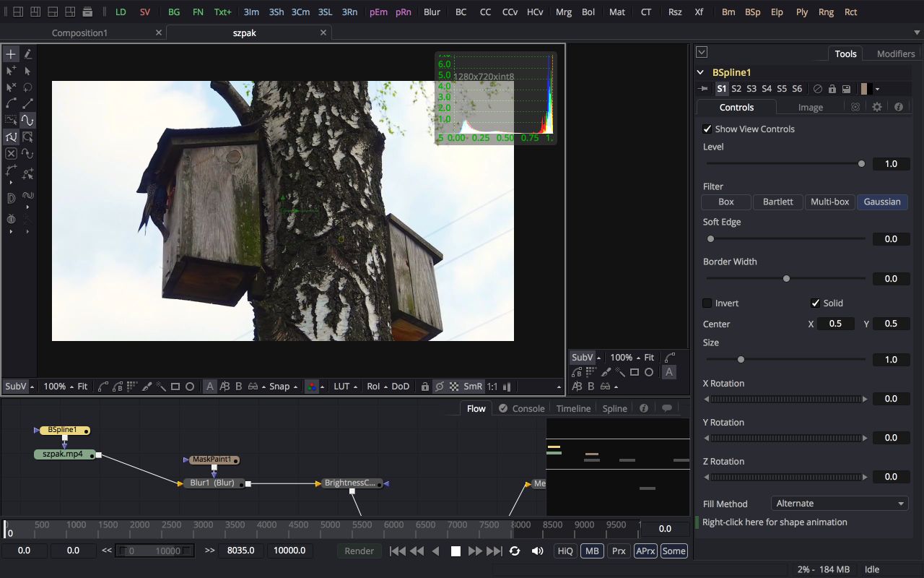Click the loop playback icon
Image resolution: width=924 pixels, height=578 pixels.
pos(515,551)
